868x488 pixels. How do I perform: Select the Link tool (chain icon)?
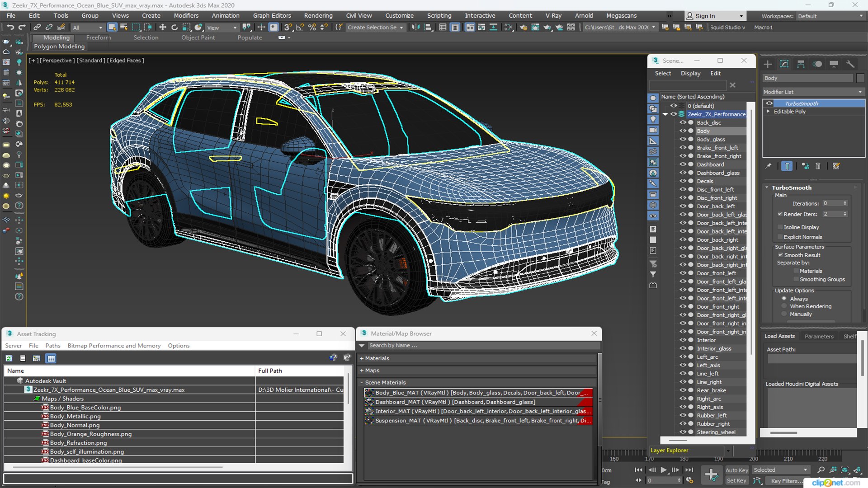click(38, 28)
